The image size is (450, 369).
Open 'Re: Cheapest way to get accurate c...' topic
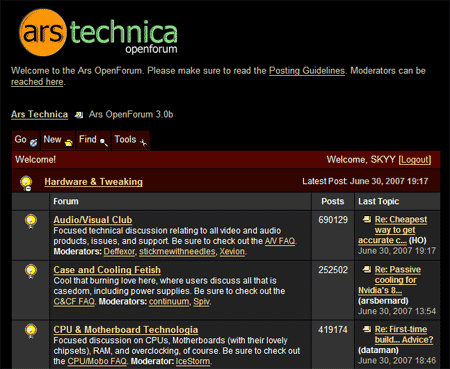click(x=393, y=230)
